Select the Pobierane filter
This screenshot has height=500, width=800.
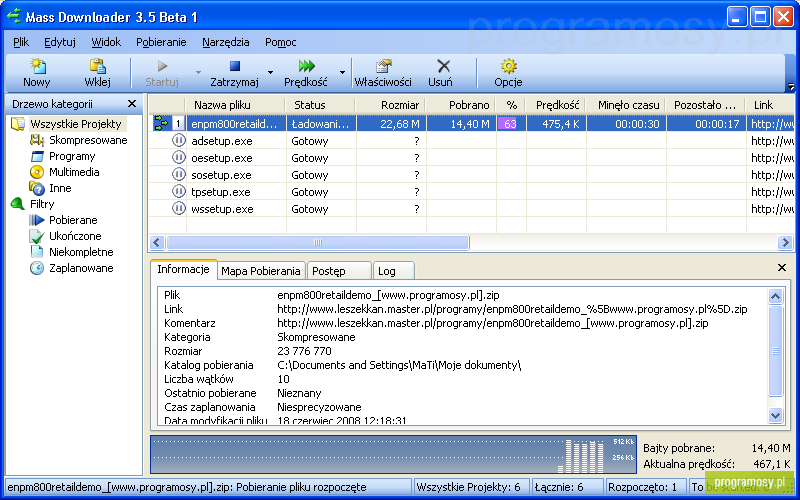click(x=73, y=220)
